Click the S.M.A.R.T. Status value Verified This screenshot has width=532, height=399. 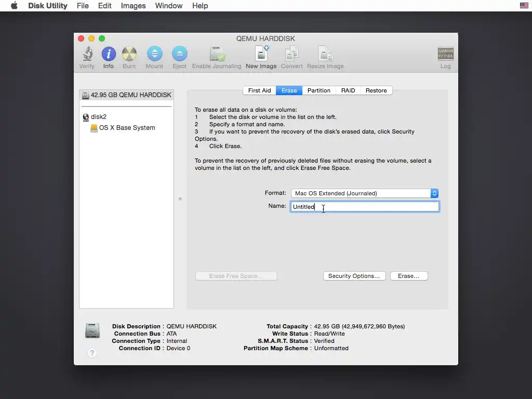point(324,341)
